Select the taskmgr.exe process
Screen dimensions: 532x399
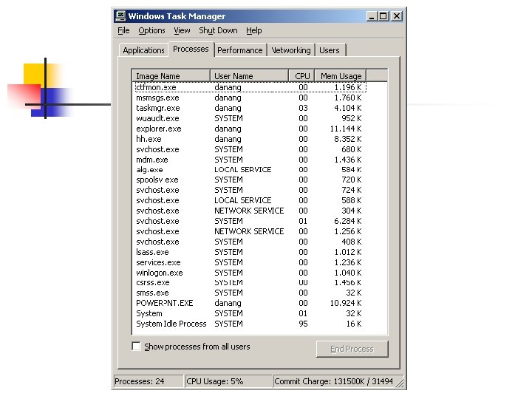(x=250, y=108)
